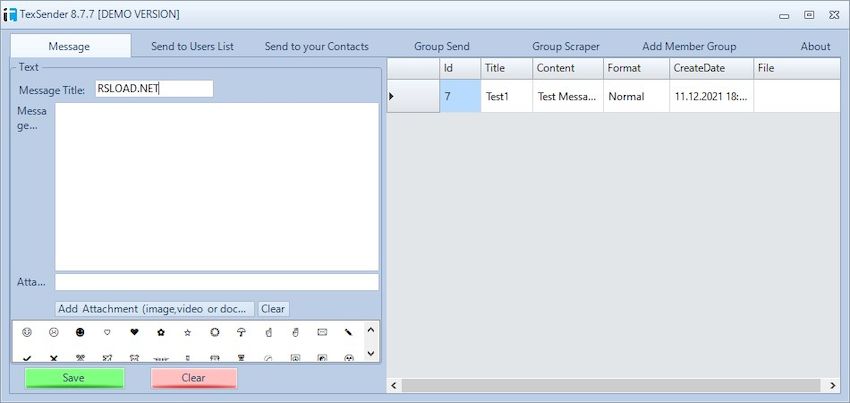The image size is (850, 403).
Task: Insert the smiling face emoji
Action: pyautogui.click(x=27, y=332)
